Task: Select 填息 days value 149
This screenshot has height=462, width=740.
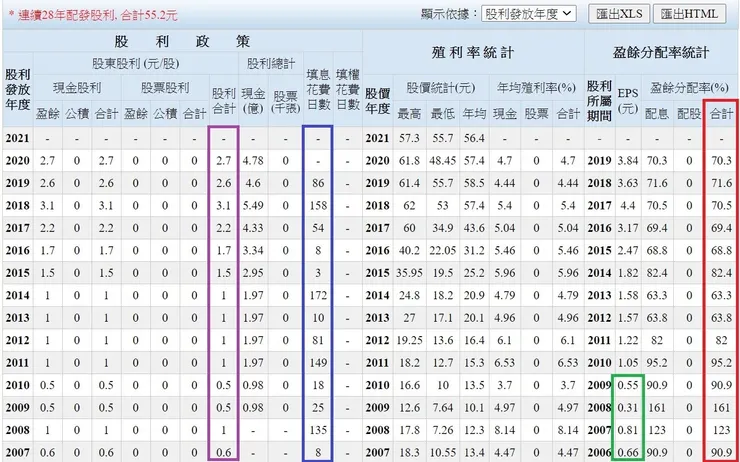Action: (x=318, y=363)
